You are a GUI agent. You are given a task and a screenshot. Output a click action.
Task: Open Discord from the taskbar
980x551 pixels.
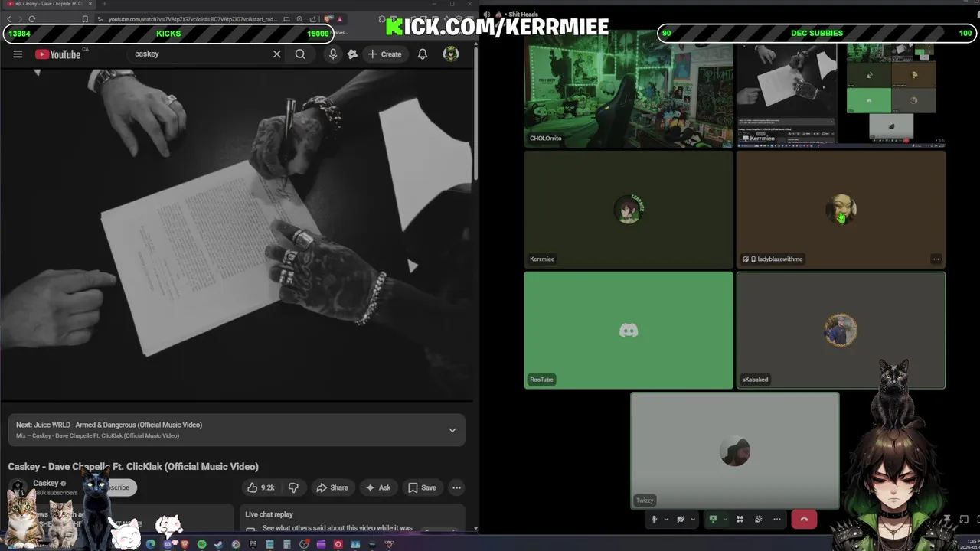(x=168, y=544)
